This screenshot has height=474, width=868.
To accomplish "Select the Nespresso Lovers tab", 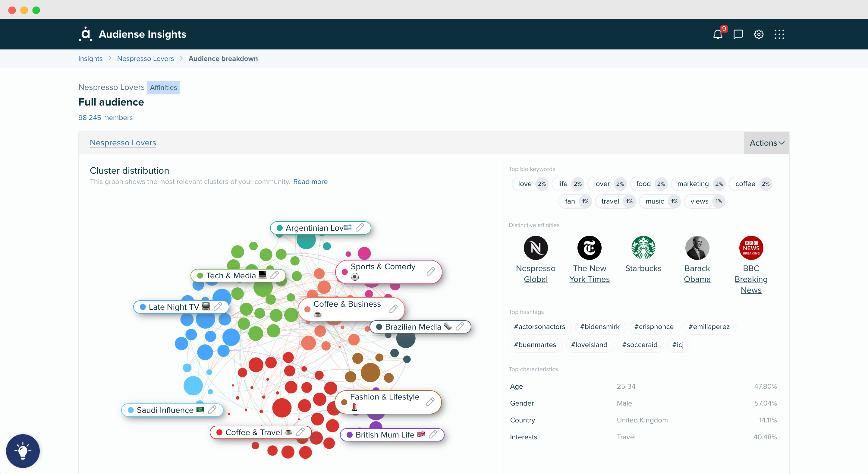I will pos(123,142).
